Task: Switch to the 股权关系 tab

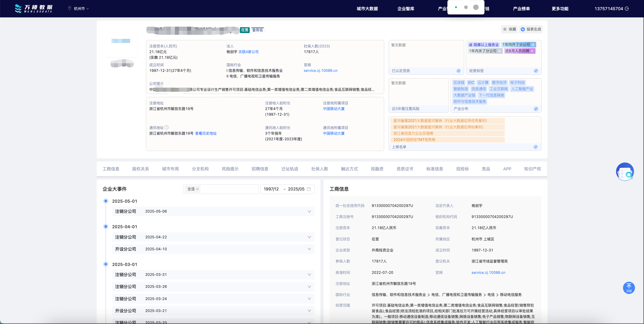Action: 140,169
